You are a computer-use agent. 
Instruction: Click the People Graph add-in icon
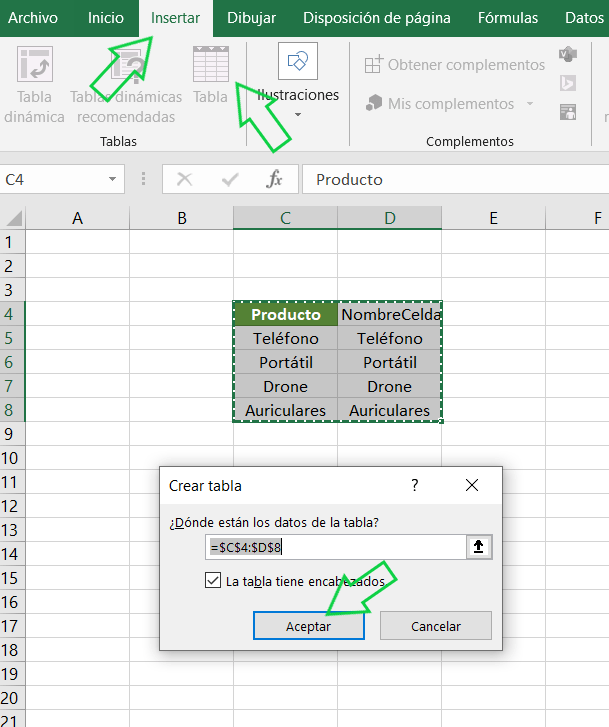568,112
